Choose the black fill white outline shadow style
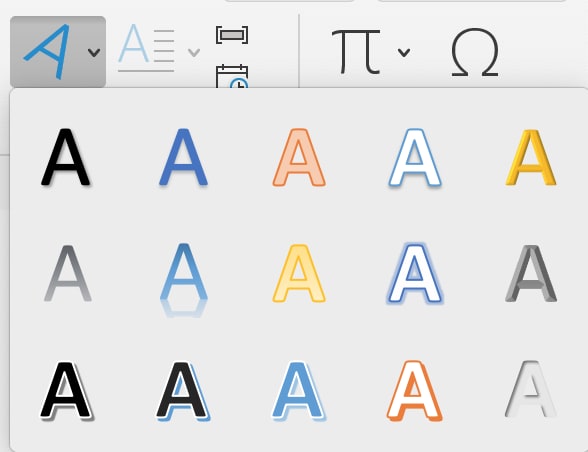This screenshot has width=588, height=452. [67, 390]
